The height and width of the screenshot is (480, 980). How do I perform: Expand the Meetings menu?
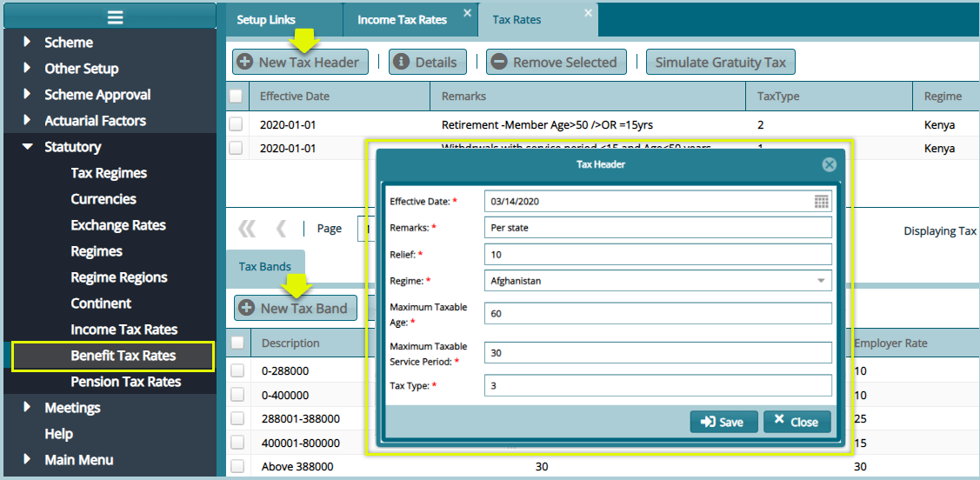pyautogui.click(x=27, y=407)
